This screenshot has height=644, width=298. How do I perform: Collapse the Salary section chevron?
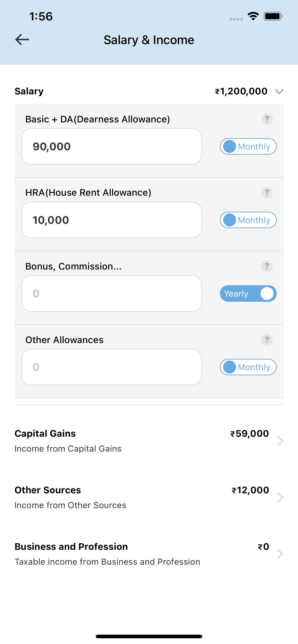[x=279, y=92]
